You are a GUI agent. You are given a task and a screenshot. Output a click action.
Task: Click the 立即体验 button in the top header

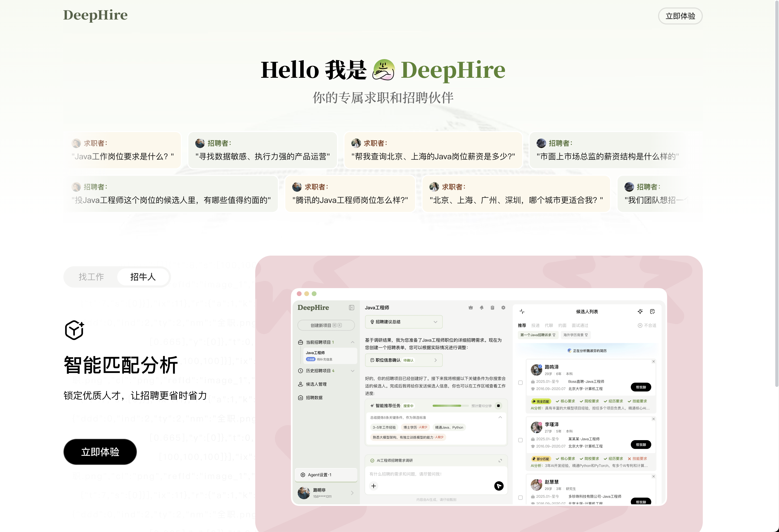click(680, 16)
